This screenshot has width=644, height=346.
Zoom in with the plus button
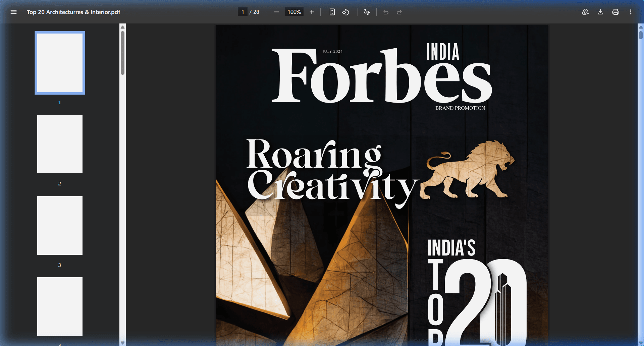312,12
